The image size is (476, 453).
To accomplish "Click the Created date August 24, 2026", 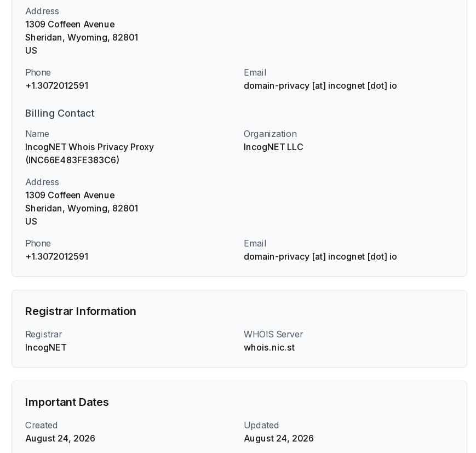I will (60, 438).
